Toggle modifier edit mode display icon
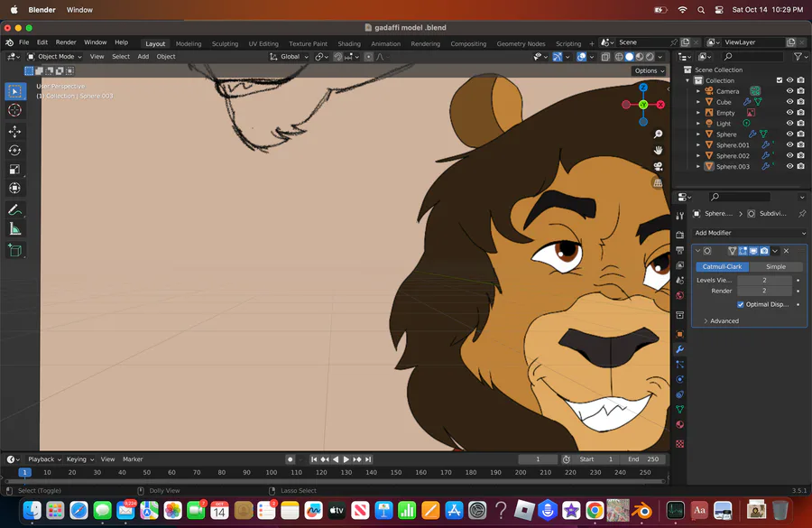 point(743,251)
